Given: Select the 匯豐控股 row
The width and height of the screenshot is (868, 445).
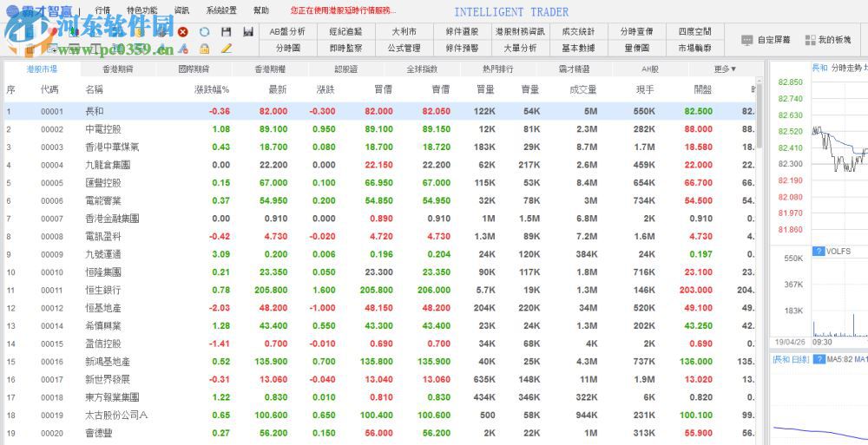Looking at the screenshot, I should (x=380, y=183).
